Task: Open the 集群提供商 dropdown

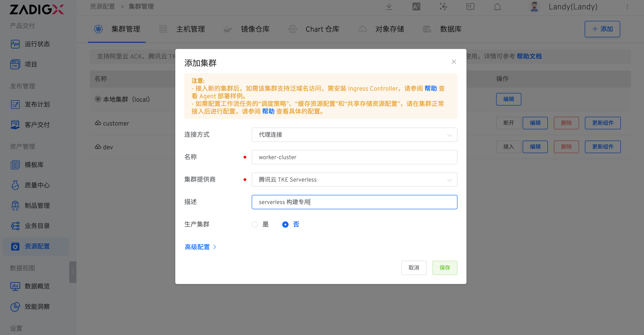Action: pos(354,180)
